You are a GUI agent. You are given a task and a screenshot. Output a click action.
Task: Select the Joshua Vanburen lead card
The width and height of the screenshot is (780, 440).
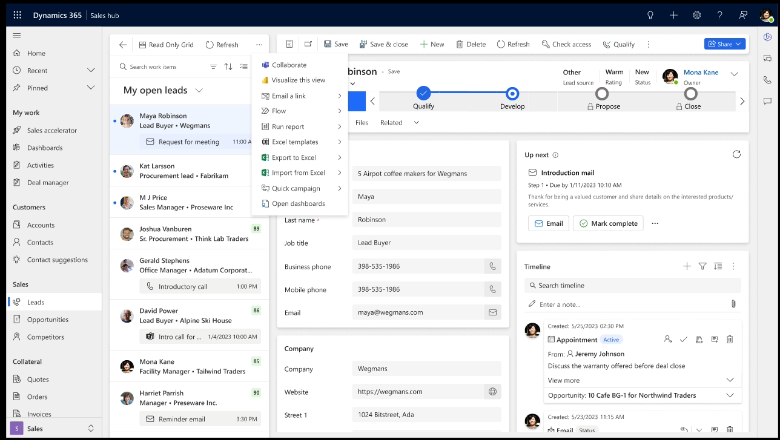(x=189, y=234)
